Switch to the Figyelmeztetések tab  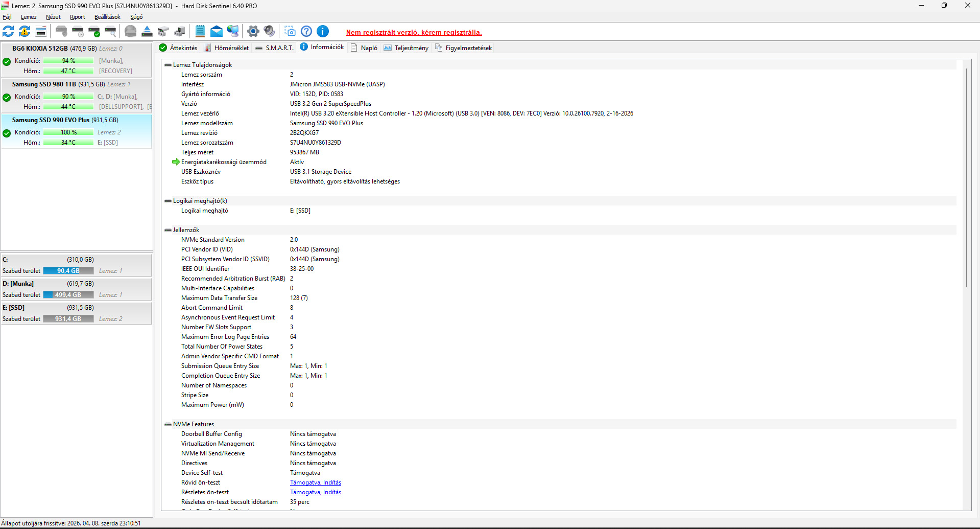(x=463, y=48)
